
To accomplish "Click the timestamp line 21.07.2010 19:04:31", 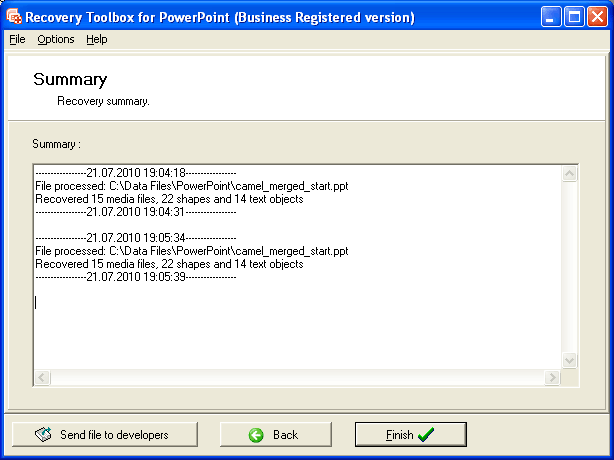I will (135, 212).
